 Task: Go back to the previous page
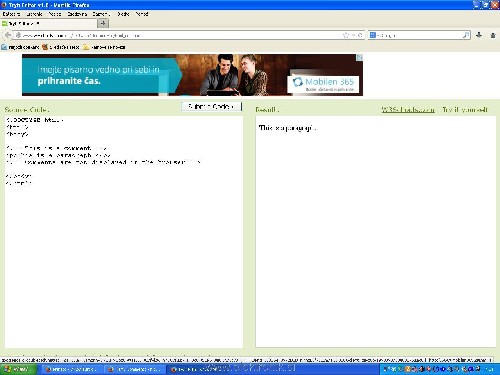7,35
